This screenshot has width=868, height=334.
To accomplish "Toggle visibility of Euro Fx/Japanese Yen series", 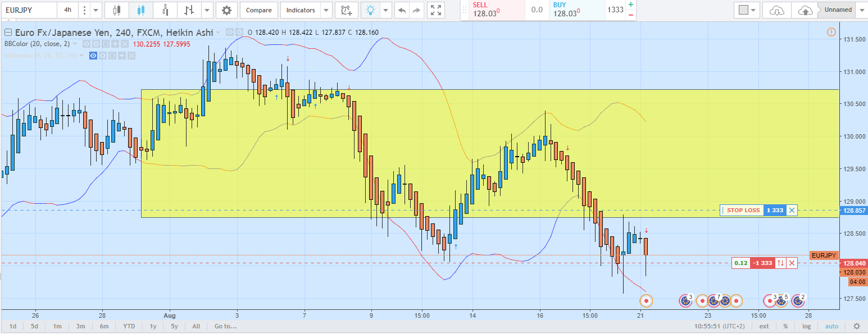I will click(229, 32).
